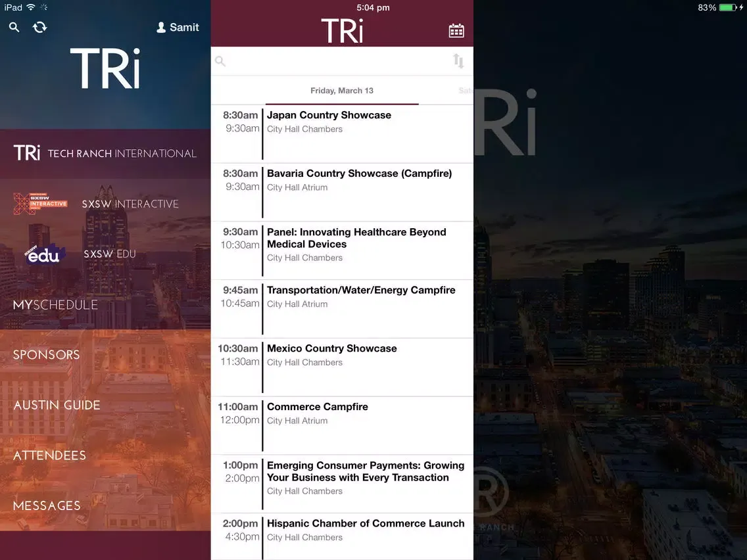Select Tech Ranch International menu item
The height and width of the screenshot is (560, 747).
(x=105, y=153)
